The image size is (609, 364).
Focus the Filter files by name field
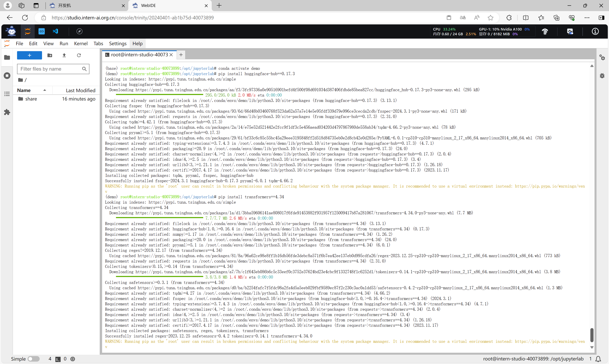click(x=53, y=69)
